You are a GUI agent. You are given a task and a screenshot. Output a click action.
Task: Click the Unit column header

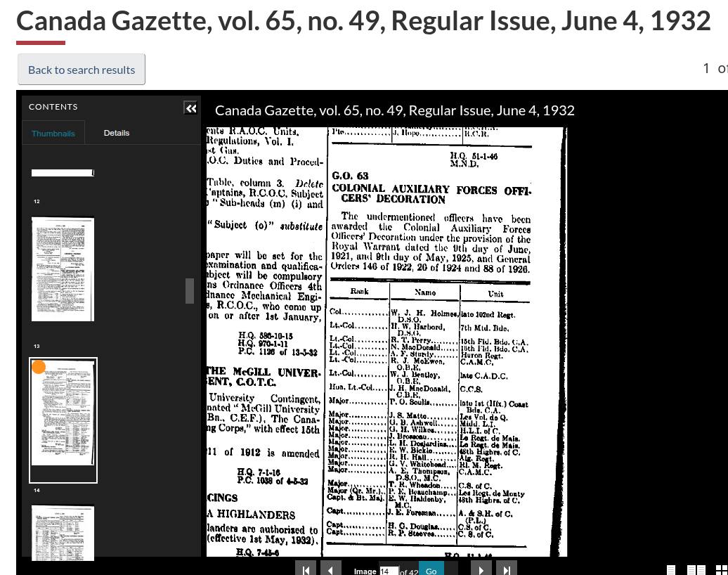point(495,294)
